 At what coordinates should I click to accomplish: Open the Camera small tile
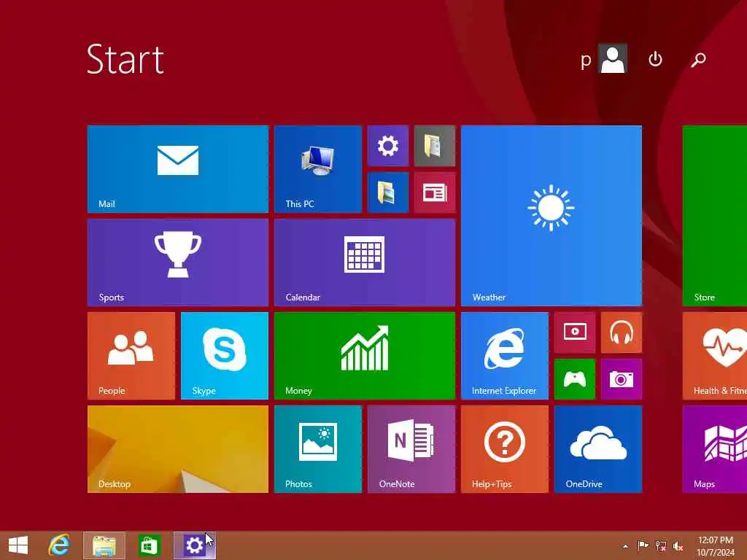point(622,379)
